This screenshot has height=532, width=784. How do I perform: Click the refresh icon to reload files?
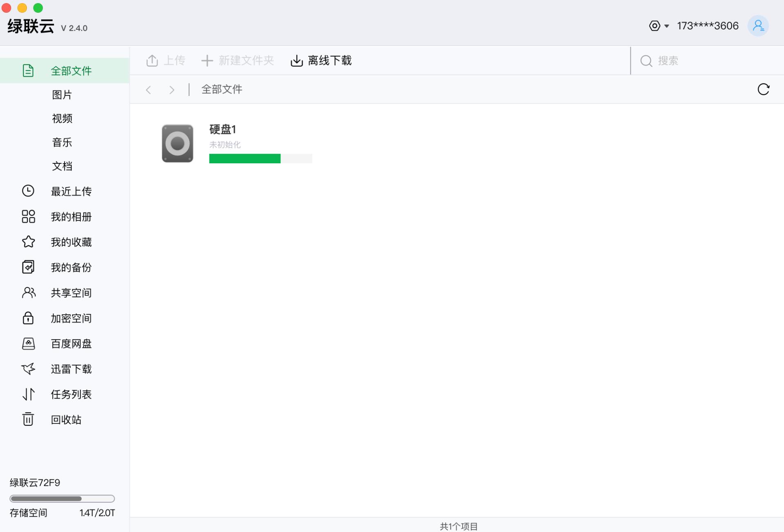(x=764, y=89)
